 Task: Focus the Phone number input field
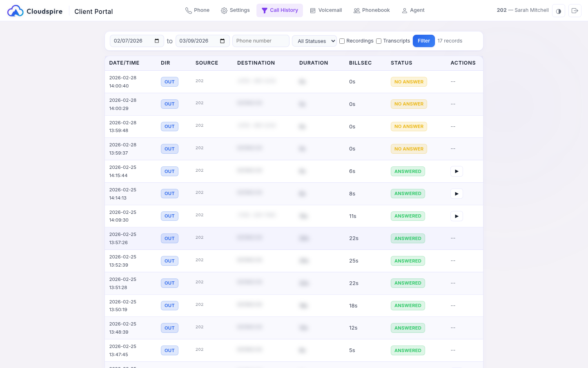(261, 41)
